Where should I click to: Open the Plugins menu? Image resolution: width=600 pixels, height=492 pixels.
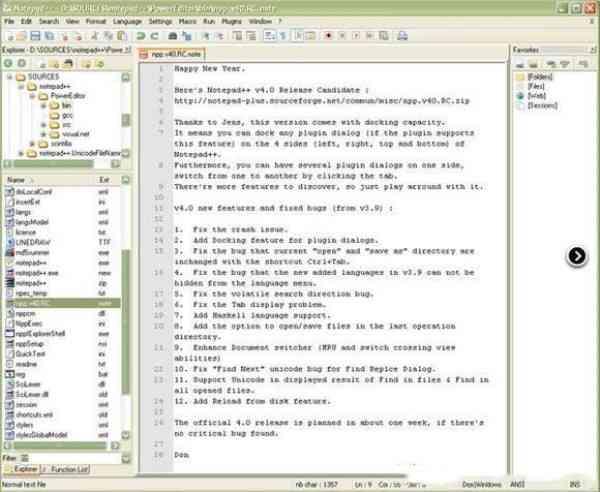232,21
